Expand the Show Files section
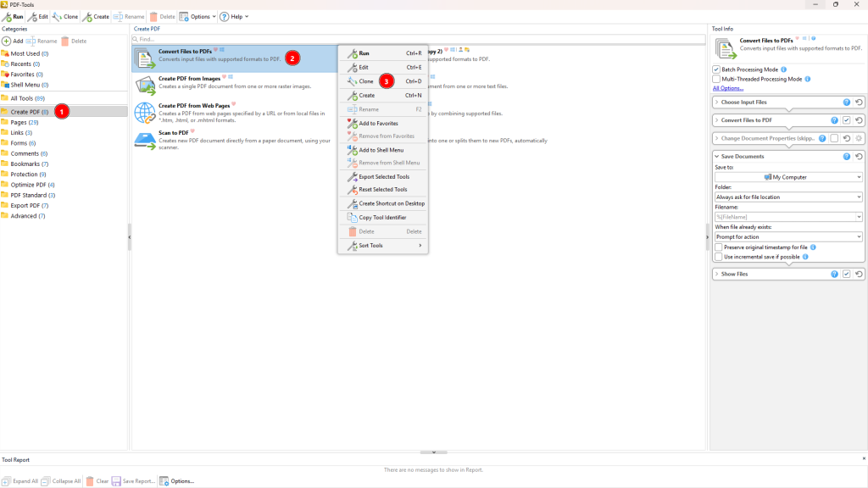 (717, 274)
